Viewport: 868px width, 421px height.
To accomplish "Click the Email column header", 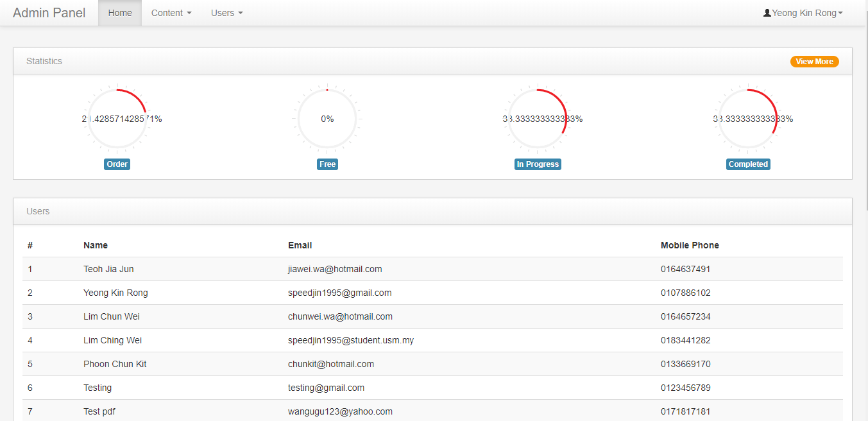I will 300,245.
